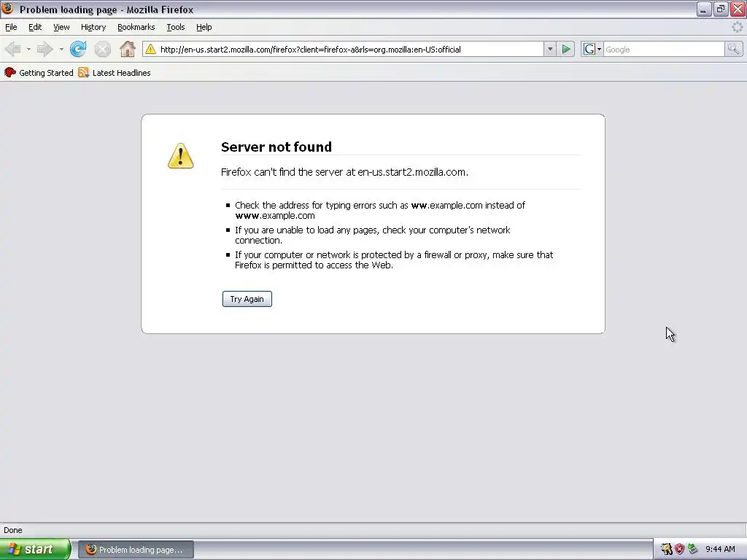
Task: Go back using the Back arrow
Action: point(13,49)
